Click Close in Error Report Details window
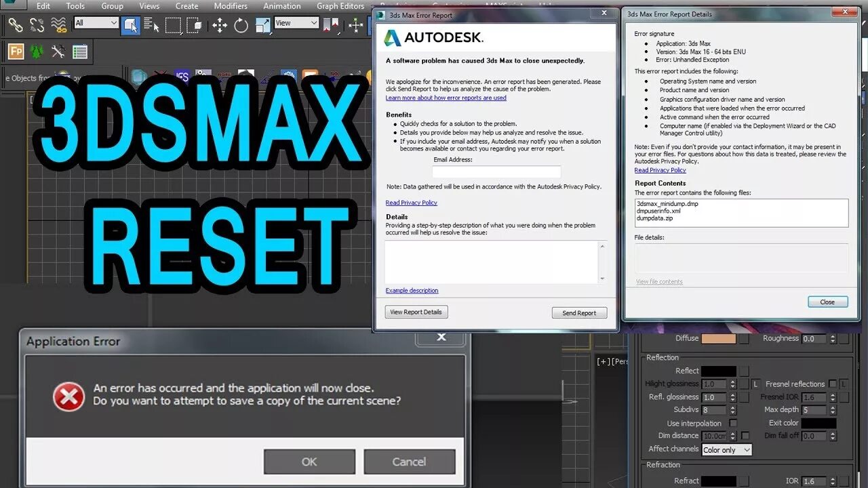This screenshot has height=488, width=868. point(827,302)
